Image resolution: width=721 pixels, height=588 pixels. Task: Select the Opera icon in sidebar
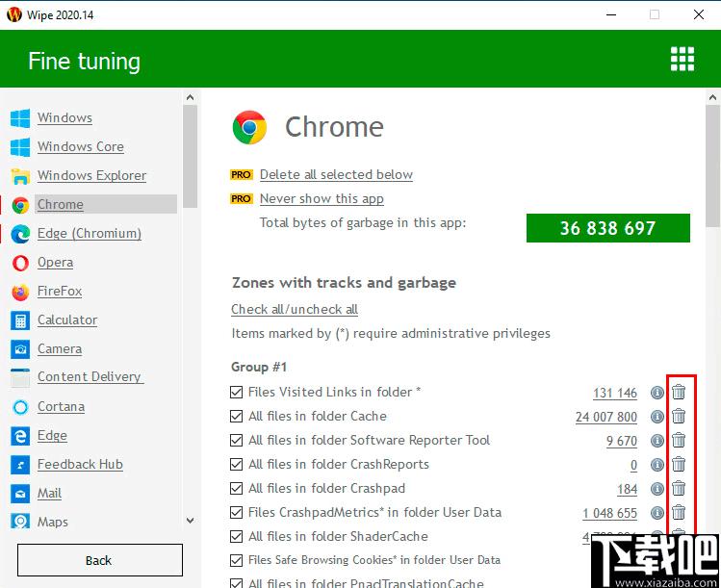pos(20,263)
